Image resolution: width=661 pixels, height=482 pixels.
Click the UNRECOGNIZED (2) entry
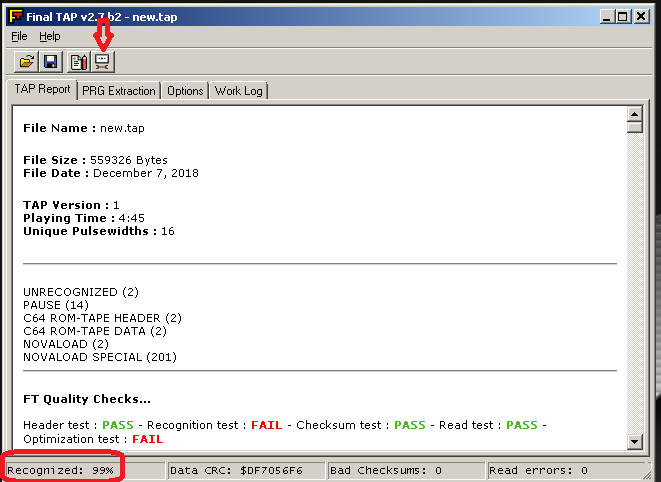81,292
